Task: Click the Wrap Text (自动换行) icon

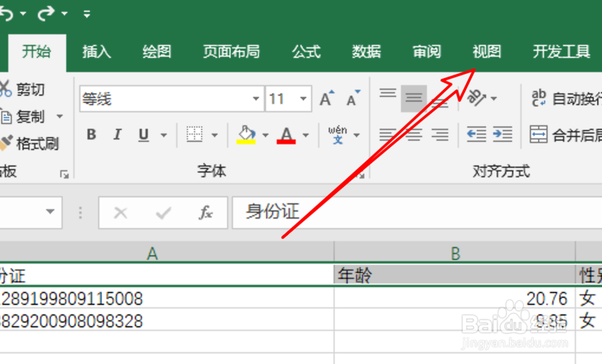Action: [x=538, y=98]
